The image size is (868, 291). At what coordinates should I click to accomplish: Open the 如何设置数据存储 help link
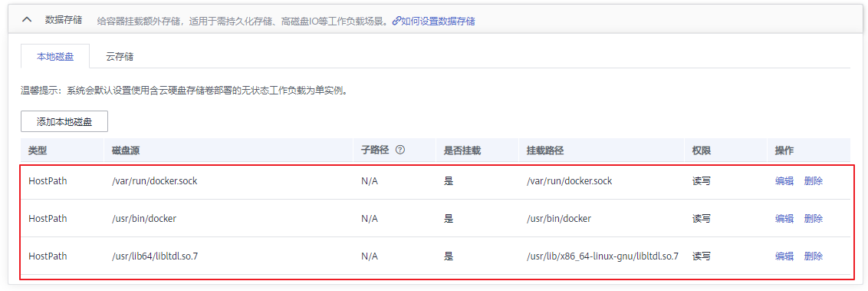[x=437, y=21]
